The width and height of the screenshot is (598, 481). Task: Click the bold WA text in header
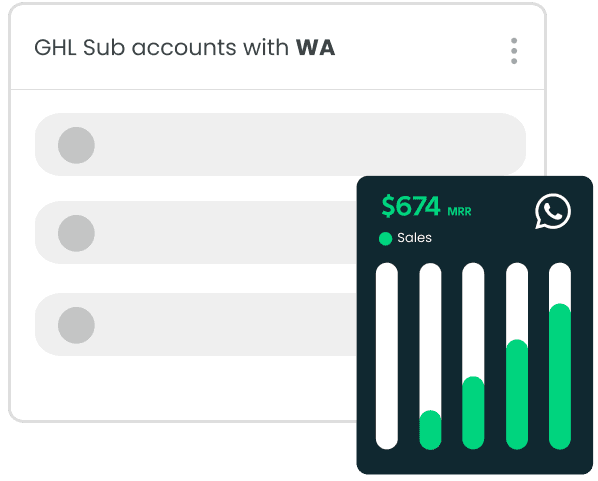(x=316, y=48)
